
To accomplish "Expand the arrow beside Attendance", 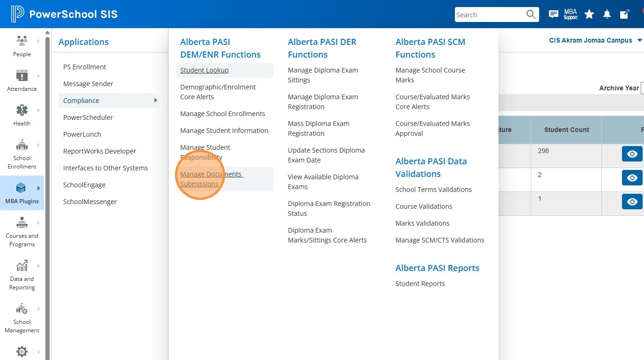I will pos(39,76).
